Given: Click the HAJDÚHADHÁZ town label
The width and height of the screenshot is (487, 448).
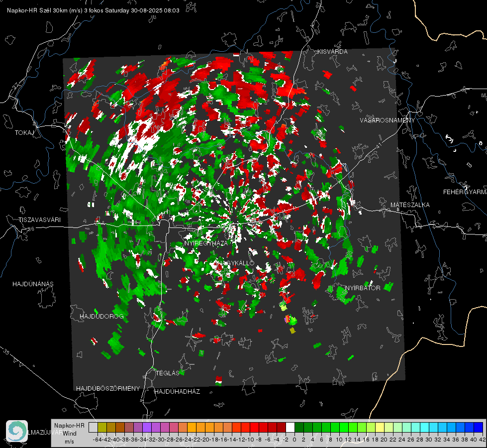Looking at the screenshot, I should 177,392.
